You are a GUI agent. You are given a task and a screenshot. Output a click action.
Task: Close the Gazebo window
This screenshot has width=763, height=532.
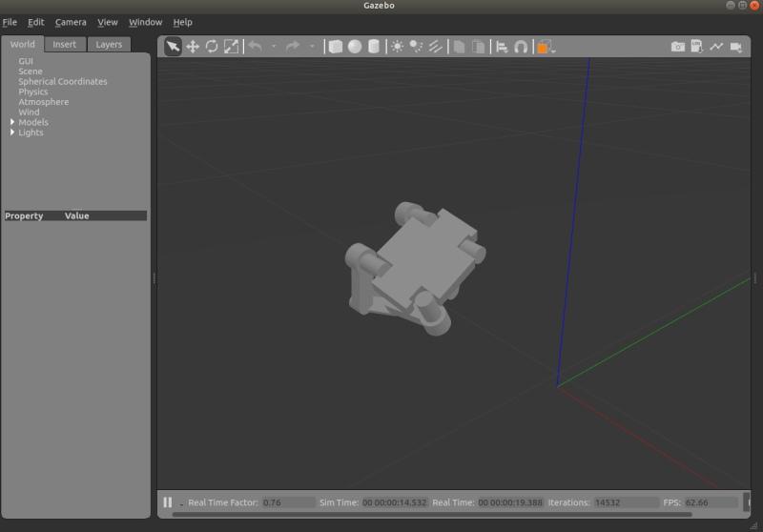tap(754, 6)
